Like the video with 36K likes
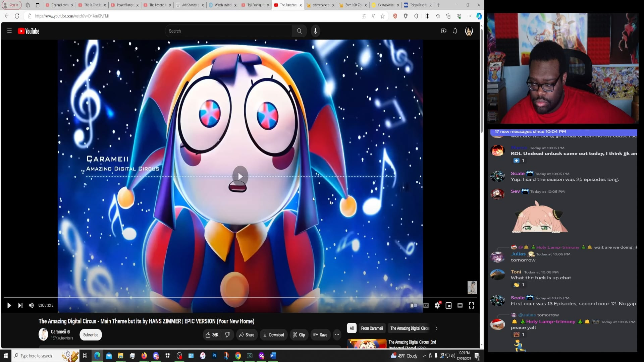The width and height of the screenshot is (644, 362). pyautogui.click(x=212, y=335)
